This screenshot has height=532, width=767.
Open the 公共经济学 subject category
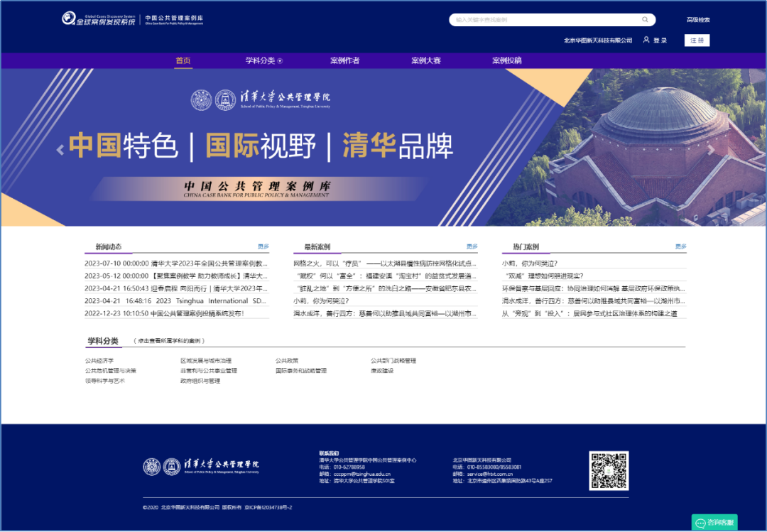(99, 361)
